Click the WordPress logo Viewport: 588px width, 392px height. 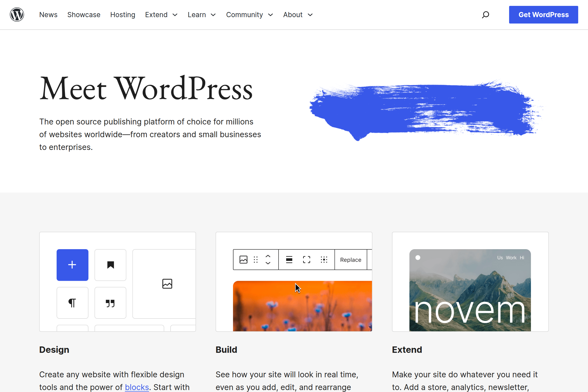[x=17, y=14]
